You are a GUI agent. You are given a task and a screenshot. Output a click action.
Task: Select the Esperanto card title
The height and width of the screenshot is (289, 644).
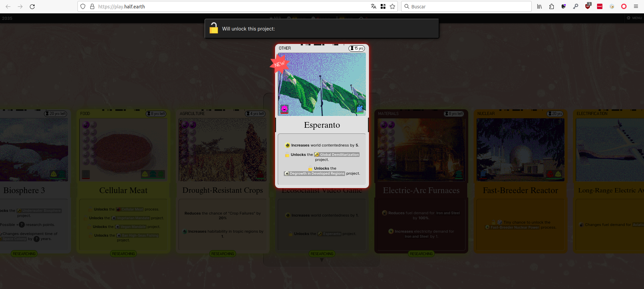click(322, 125)
